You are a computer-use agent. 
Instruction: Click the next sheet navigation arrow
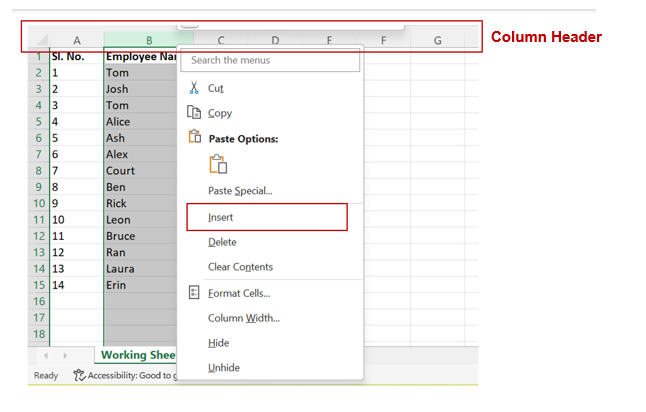tap(65, 355)
